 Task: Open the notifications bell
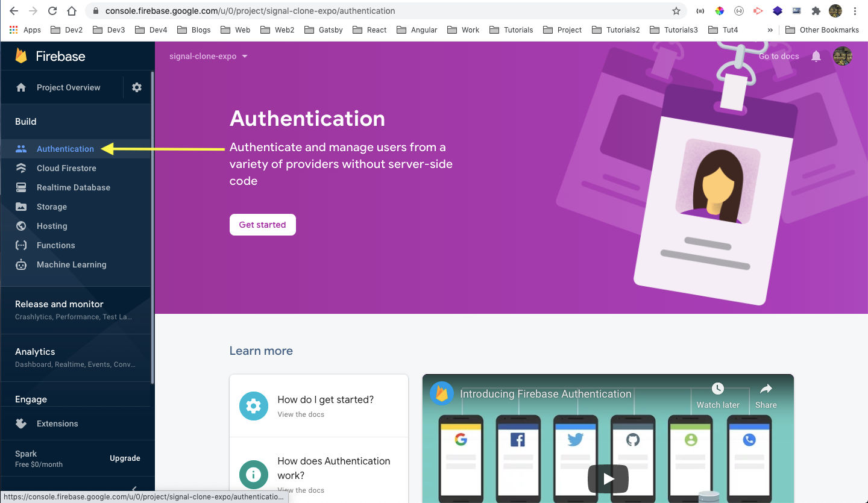click(x=816, y=56)
